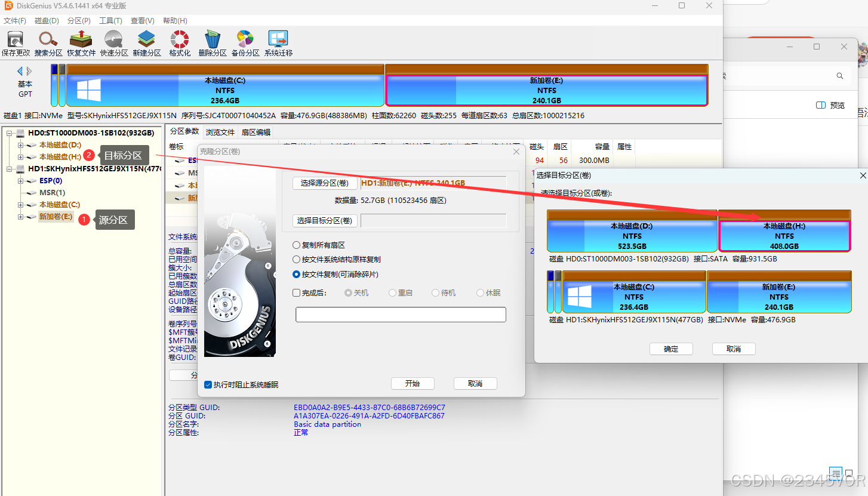The width and height of the screenshot is (868, 496).
Task: Switch to the 扇区编辑 tab
Action: pyautogui.click(x=256, y=132)
